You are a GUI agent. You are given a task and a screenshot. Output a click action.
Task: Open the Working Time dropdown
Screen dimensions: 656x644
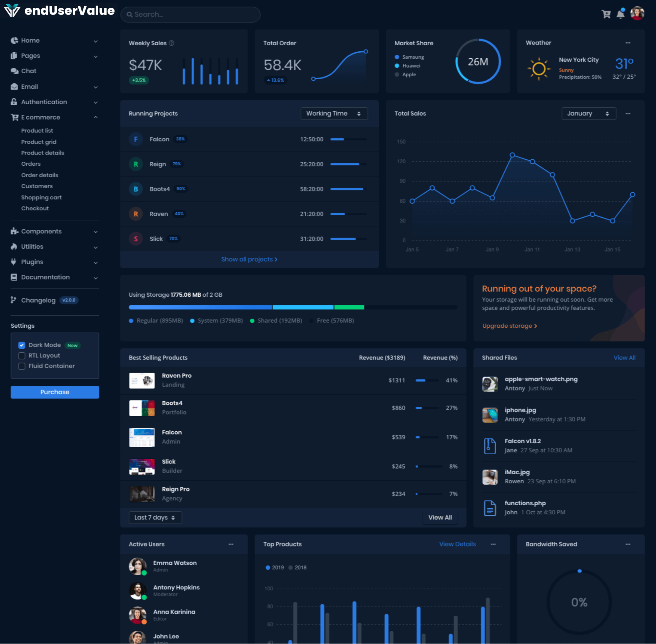coord(334,114)
